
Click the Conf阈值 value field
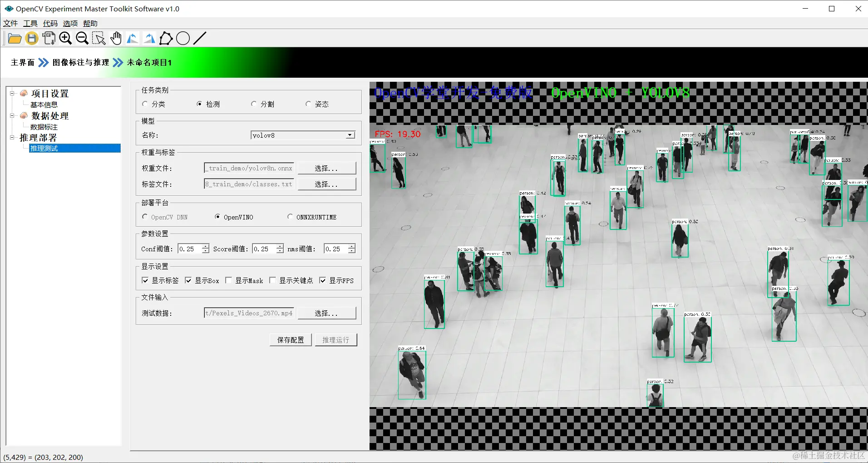(x=190, y=249)
